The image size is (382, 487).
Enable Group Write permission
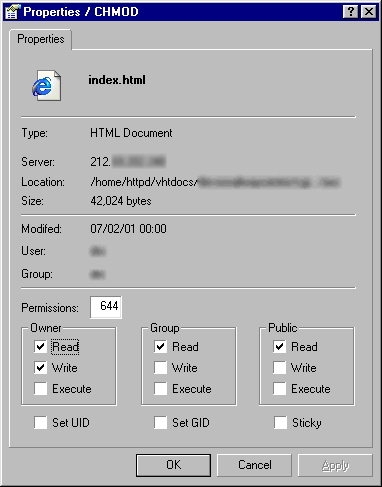click(161, 368)
